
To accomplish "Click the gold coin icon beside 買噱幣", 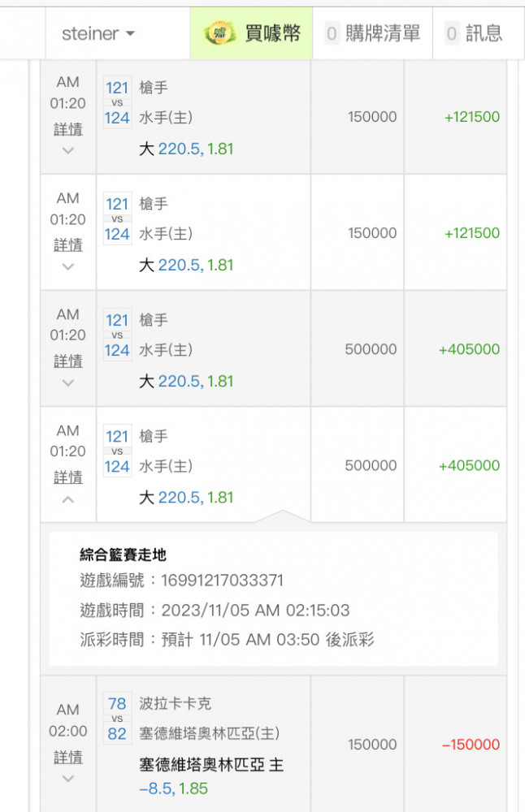I will (219, 33).
